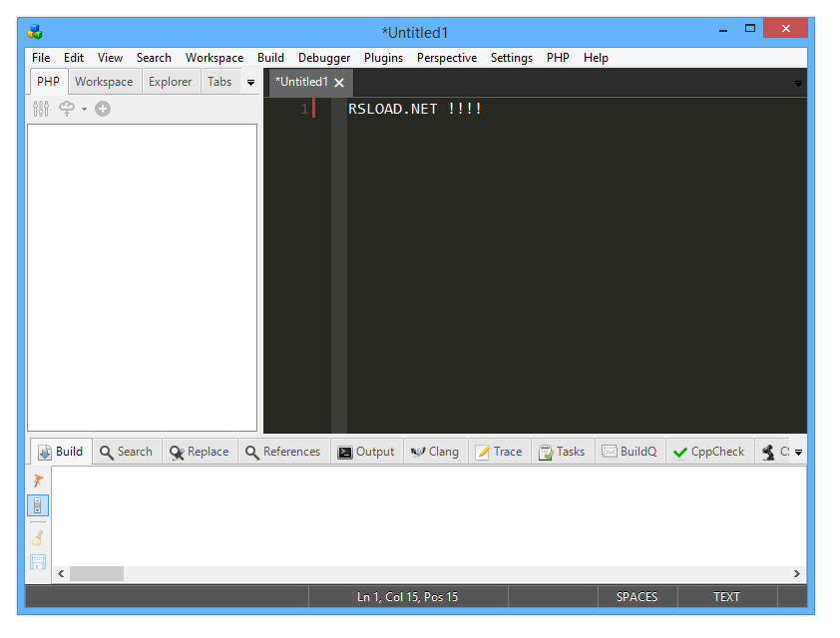Viewport: 840px width, 638px height.
Task: Expand the output pane tabs overflow arrow
Action: point(798,453)
